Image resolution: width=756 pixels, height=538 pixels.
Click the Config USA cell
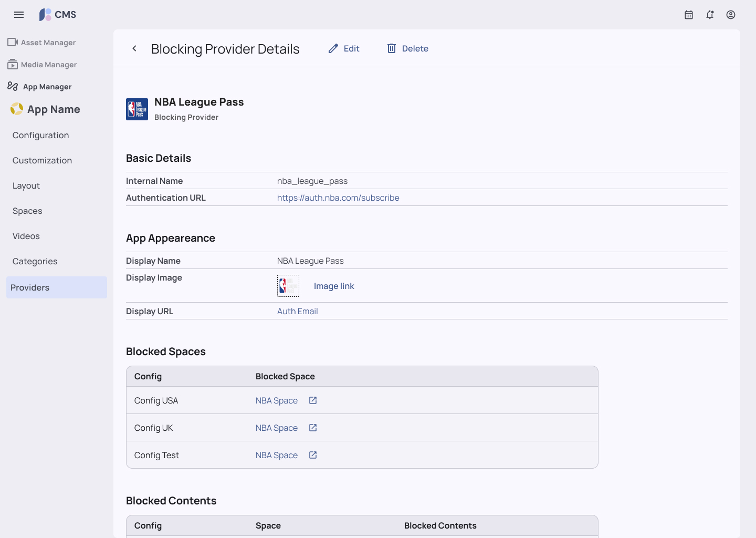156,400
